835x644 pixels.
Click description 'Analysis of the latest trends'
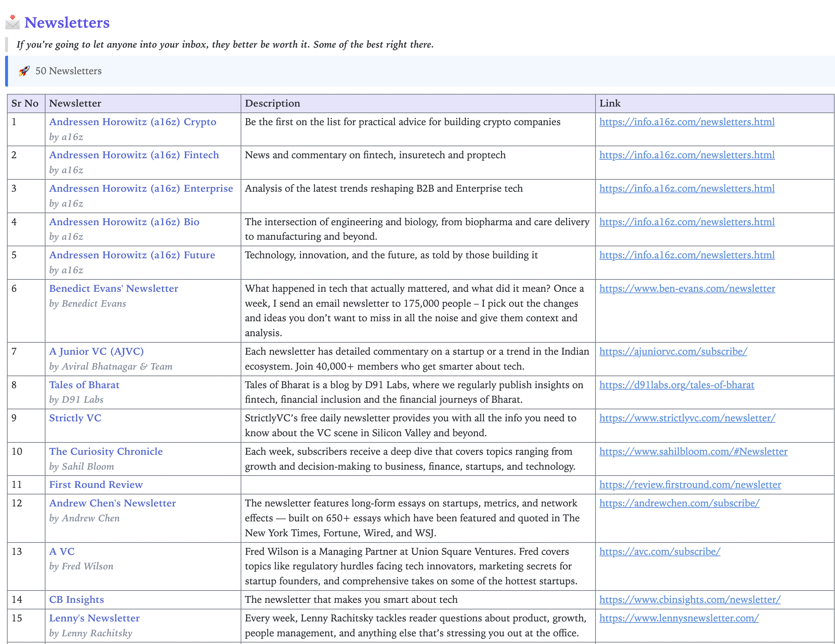pos(384,189)
